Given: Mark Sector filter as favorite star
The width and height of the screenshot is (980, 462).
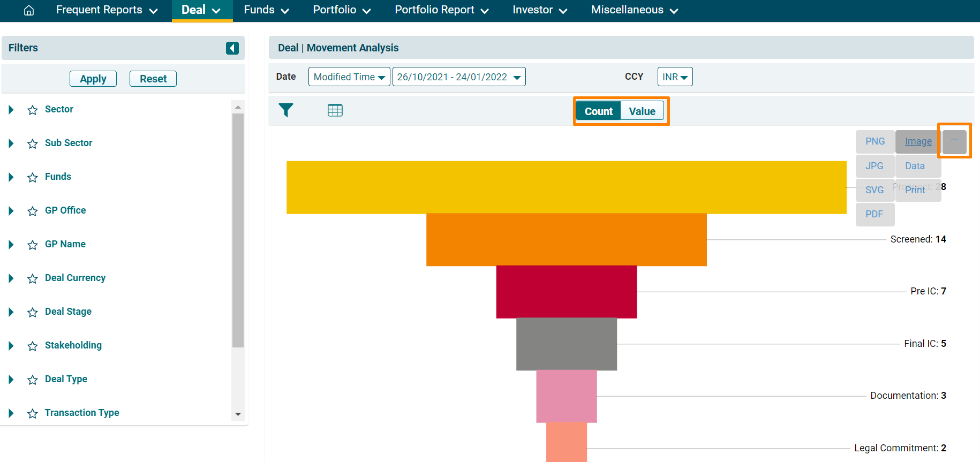Looking at the screenshot, I should coord(33,110).
